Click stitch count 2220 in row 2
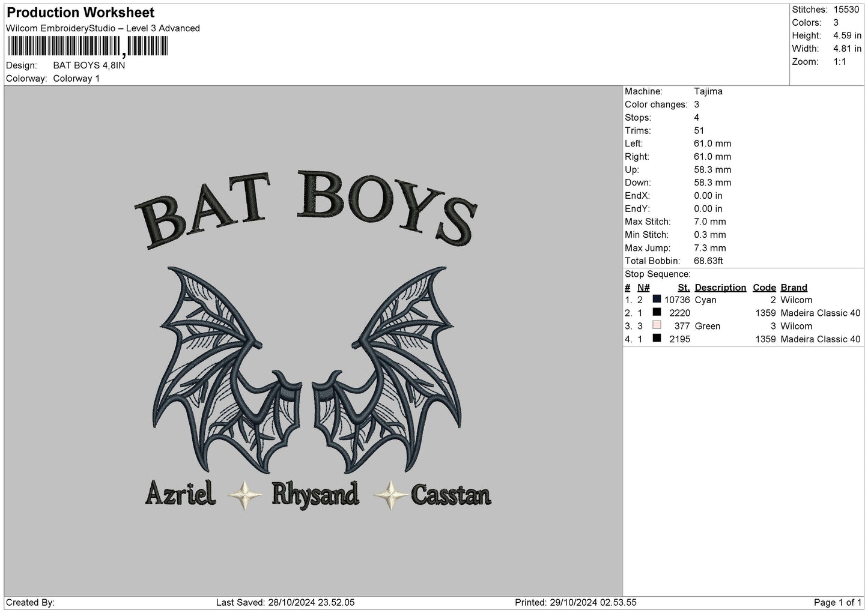The image size is (868, 613). tap(680, 313)
